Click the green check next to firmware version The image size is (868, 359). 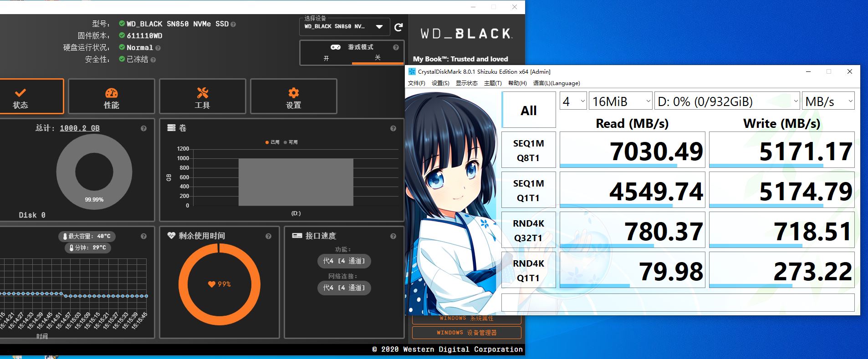pos(122,35)
